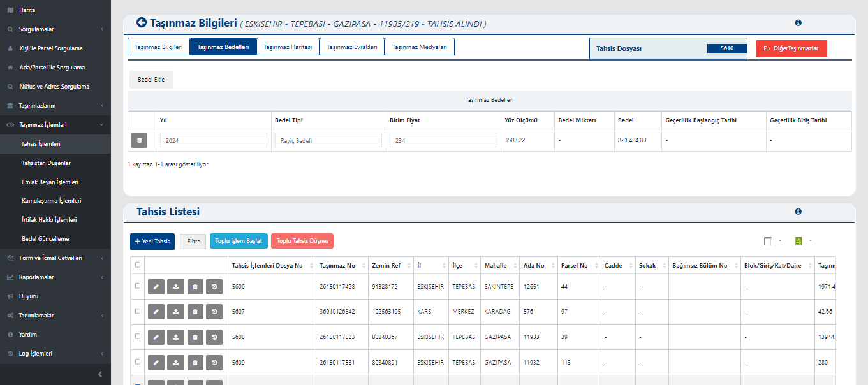Click the Yeni Tahsis button

tap(152, 242)
